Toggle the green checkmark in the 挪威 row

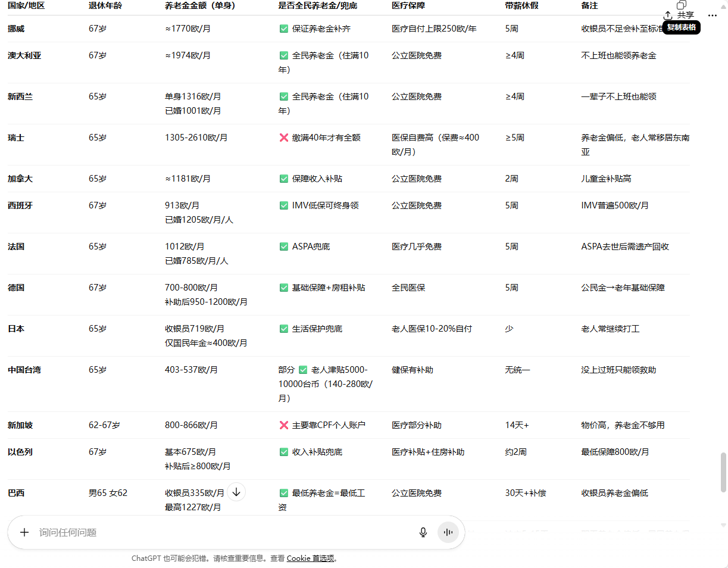click(x=284, y=28)
